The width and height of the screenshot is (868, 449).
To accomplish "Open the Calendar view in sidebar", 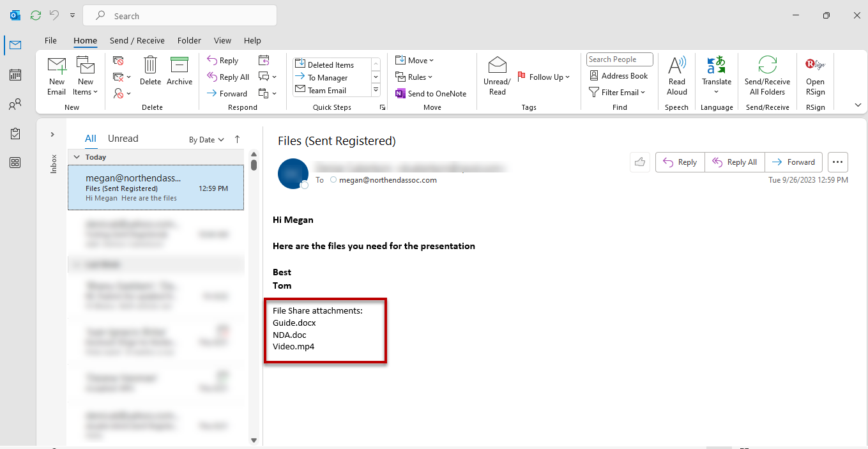I will click(15, 75).
